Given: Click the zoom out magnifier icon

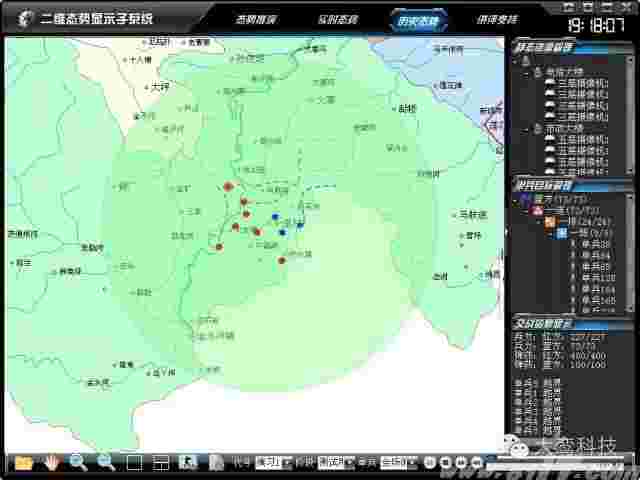Looking at the screenshot, I should click(105, 462).
